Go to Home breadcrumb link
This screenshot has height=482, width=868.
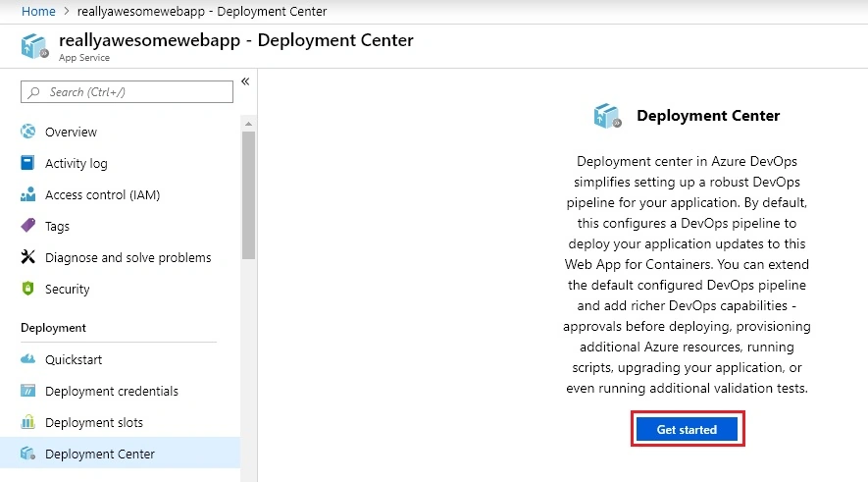[38, 11]
